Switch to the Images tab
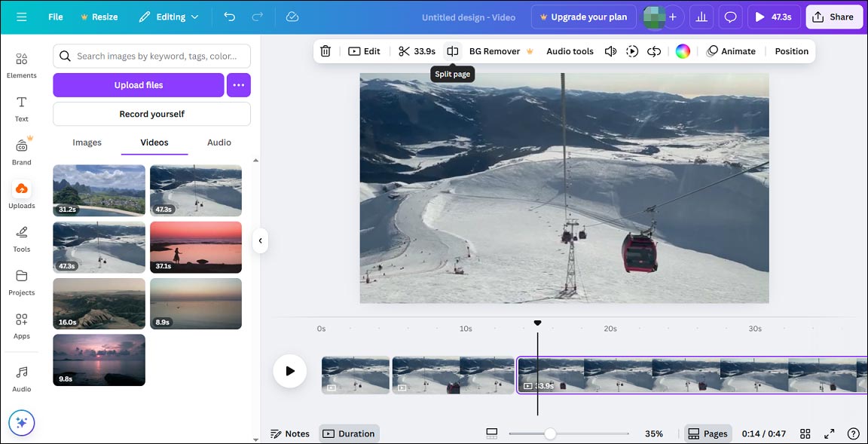 click(x=87, y=142)
